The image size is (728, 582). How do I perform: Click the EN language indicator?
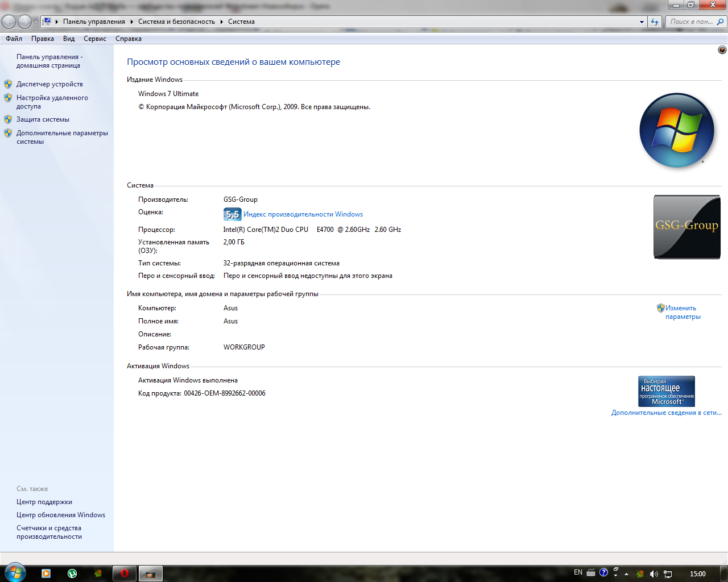tap(578, 572)
